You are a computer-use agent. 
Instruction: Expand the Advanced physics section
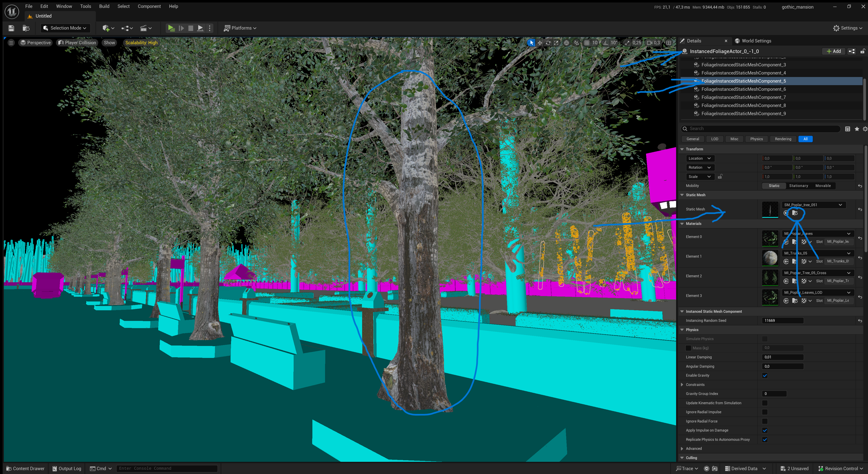[x=682, y=448]
